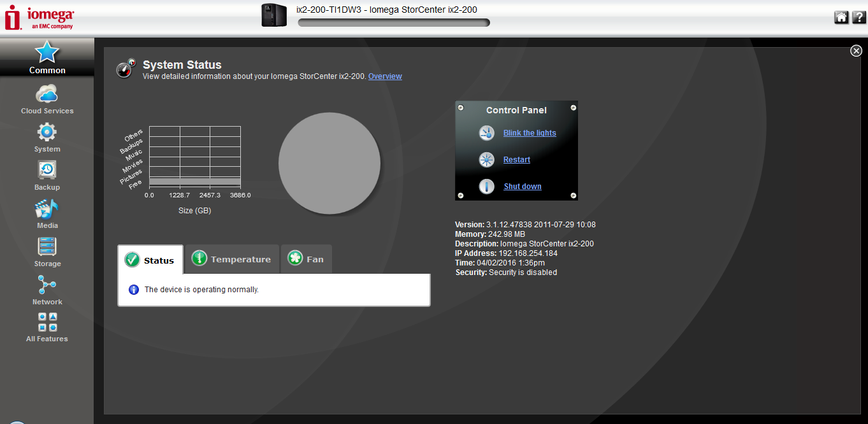Open the Cloud Services category

click(47, 100)
